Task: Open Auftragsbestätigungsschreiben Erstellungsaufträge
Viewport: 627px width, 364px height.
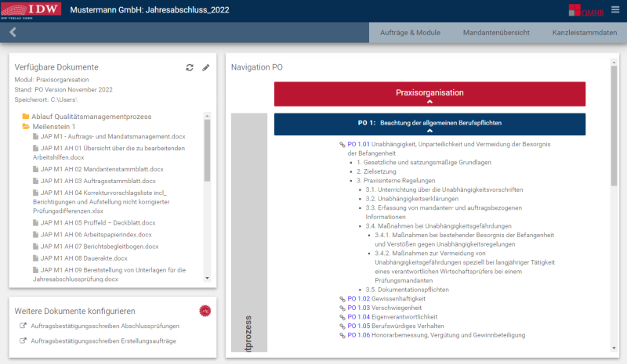Action: (x=103, y=341)
